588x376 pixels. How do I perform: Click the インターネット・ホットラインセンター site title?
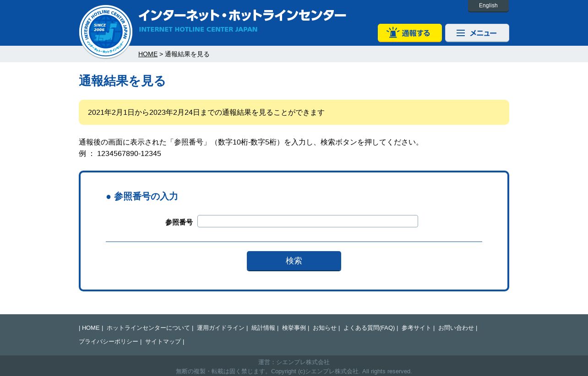[242, 16]
